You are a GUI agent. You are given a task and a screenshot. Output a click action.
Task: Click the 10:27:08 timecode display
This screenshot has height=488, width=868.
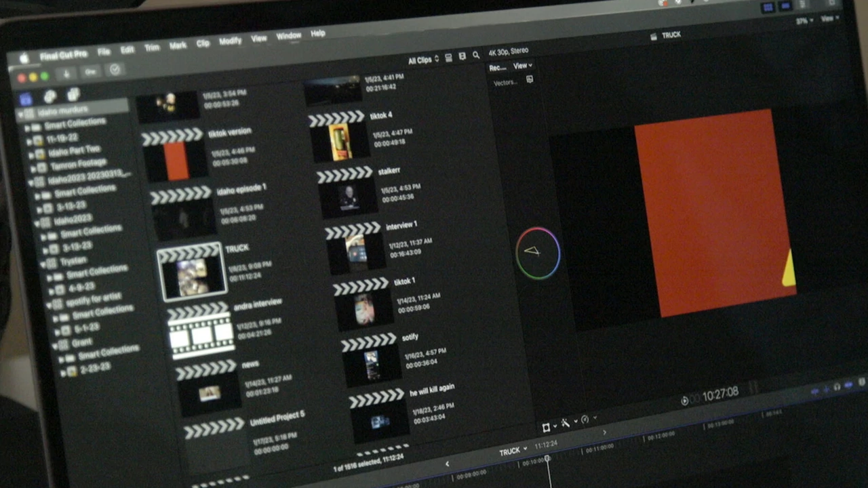click(x=719, y=394)
